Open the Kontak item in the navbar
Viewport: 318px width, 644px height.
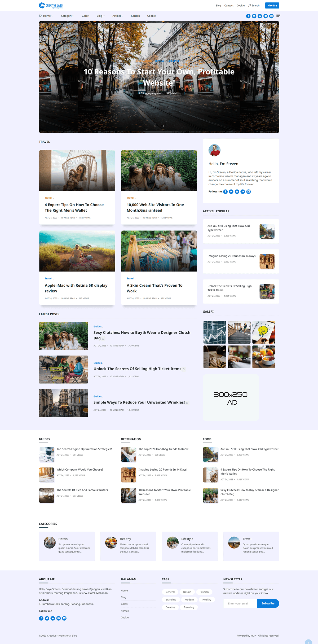(x=135, y=16)
